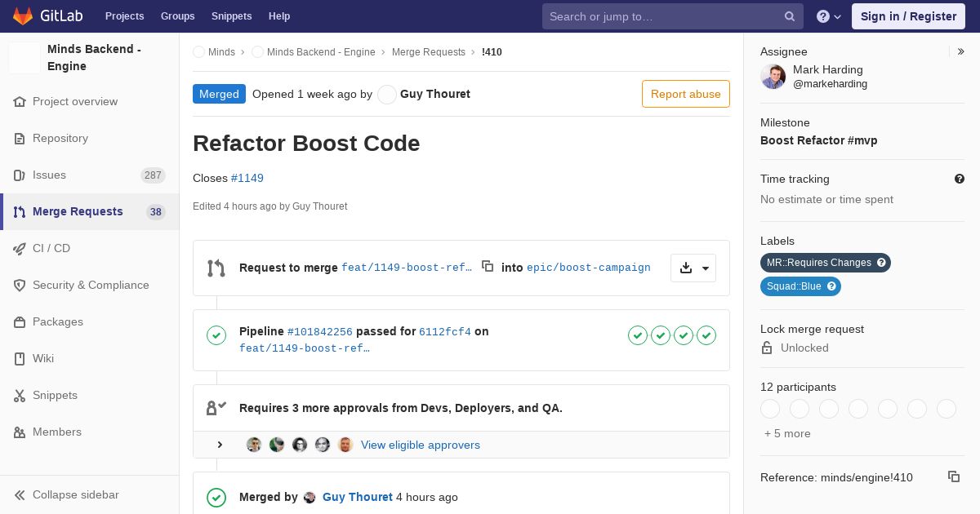Click the search magnifier icon
This screenshot has height=514, width=980.
(x=790, y=16)
